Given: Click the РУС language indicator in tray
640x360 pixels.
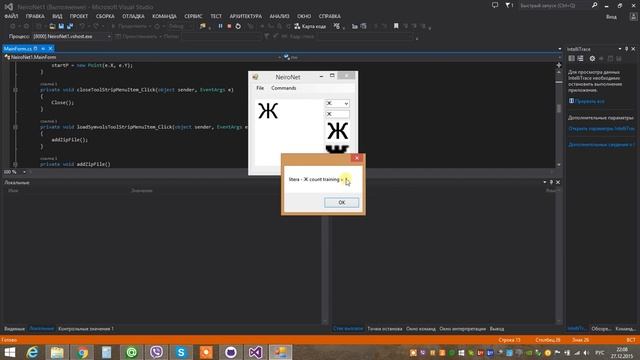Looking at the screenshot, I should 600,353.
